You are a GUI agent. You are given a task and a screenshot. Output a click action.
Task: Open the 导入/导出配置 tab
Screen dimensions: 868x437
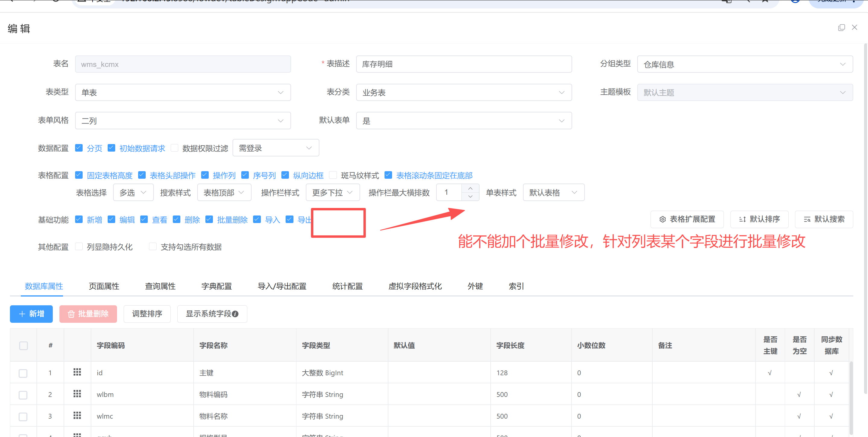pyautogui.click(x=282, y=286)
